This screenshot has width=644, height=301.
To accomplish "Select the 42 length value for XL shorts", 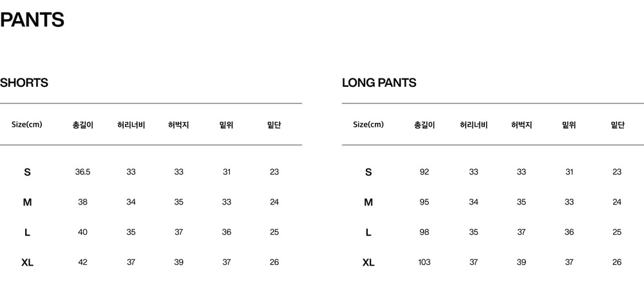I will point(83,262).
